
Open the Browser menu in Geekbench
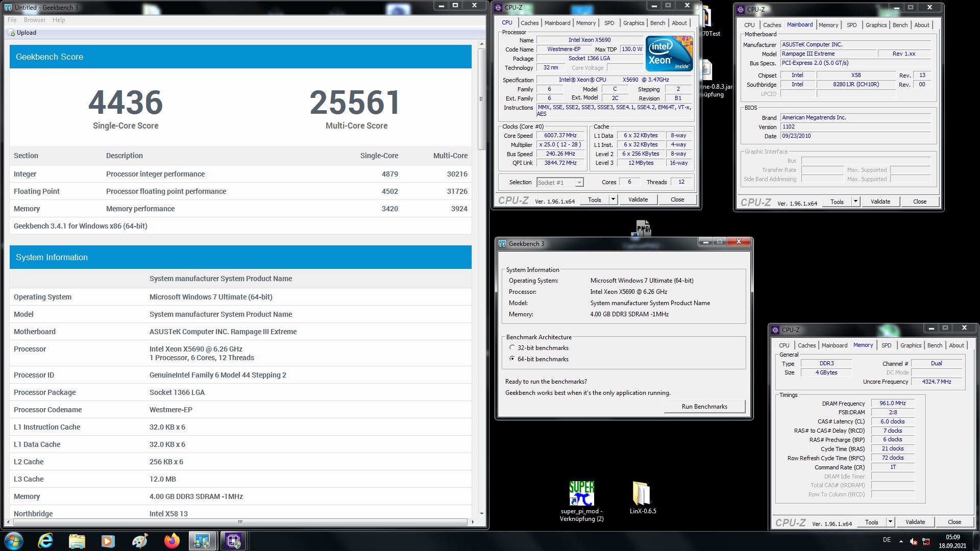[35, 20]
